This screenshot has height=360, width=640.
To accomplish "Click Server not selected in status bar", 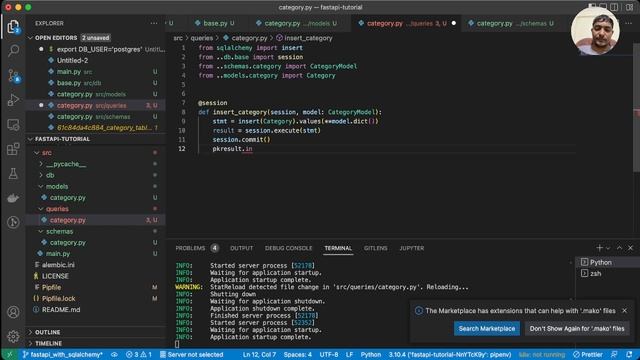I will click(191, 354).
